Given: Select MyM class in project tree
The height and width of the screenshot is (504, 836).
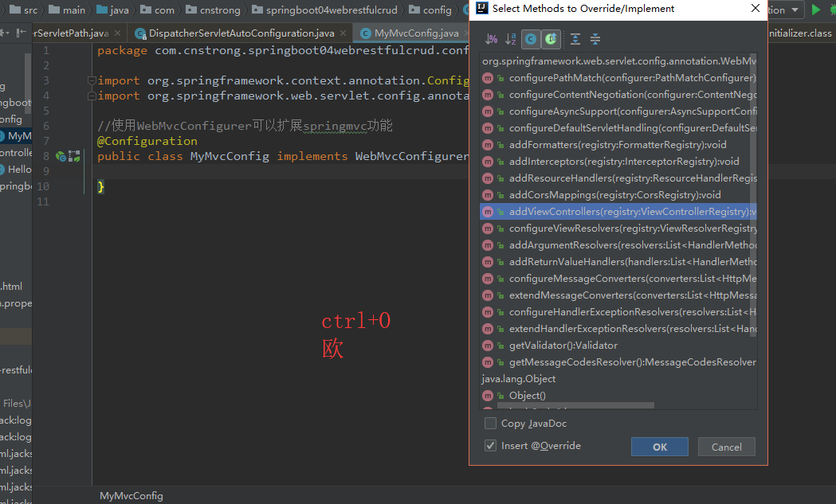Looking at the screenshot, I should (15, 136).
